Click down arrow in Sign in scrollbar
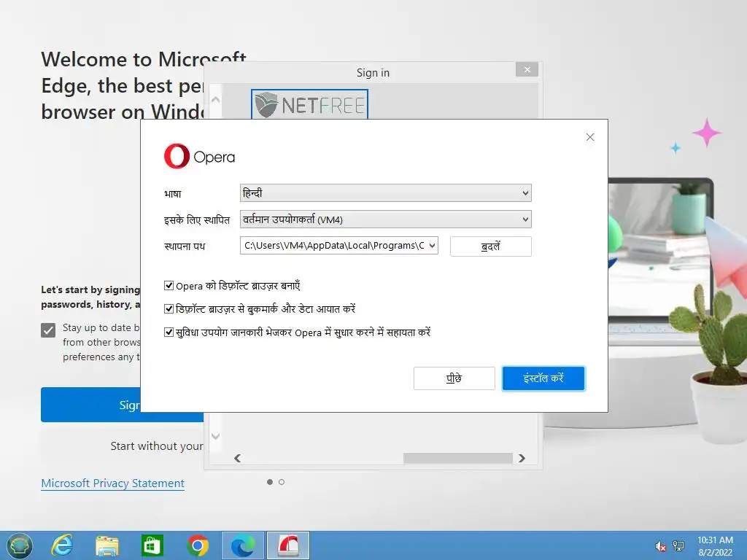Viewport: 747px width, 560px height. pos(215,436)
